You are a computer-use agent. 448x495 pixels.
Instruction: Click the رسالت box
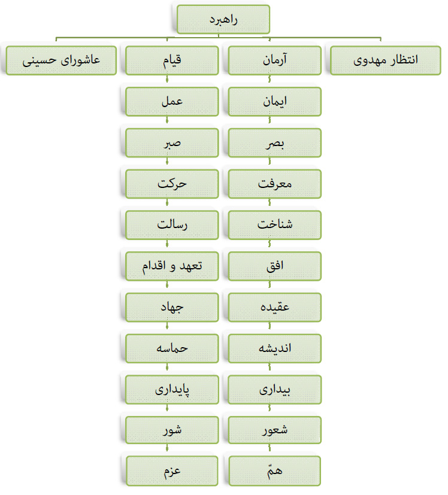click(172, 225)
